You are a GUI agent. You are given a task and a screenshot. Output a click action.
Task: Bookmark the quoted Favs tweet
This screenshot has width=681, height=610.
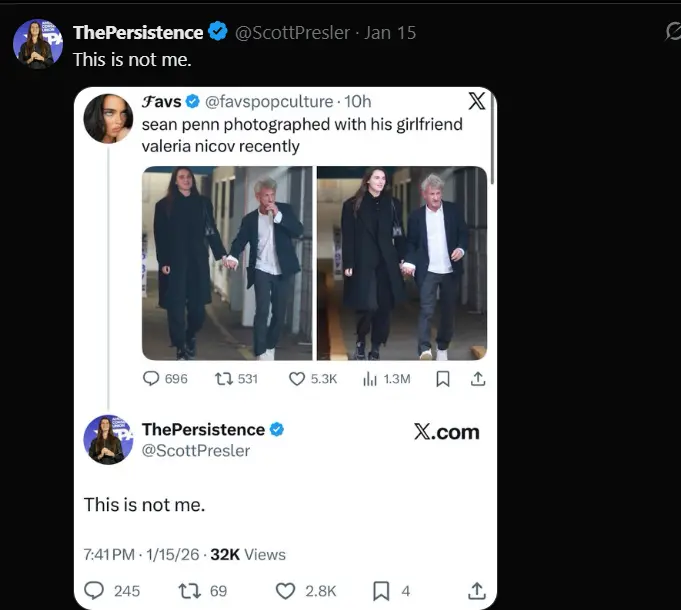point(443,379)
